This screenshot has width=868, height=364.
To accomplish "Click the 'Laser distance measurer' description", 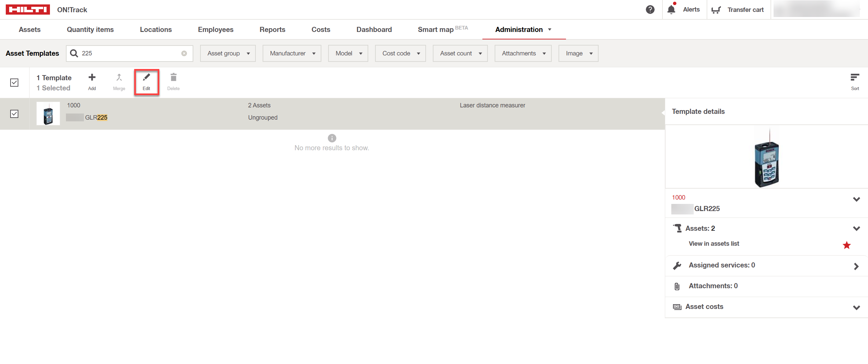I will point(493,105).
